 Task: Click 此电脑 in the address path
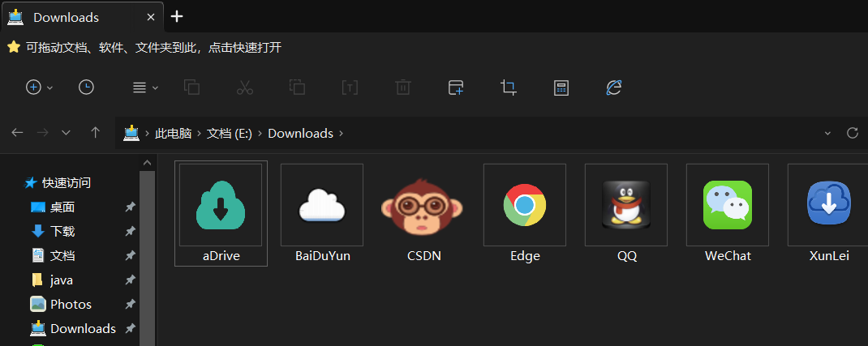174,133
